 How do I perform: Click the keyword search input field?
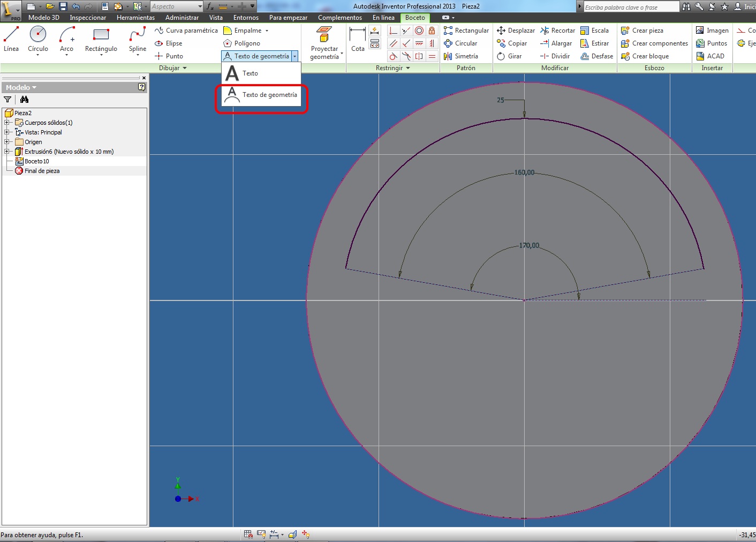point(631,7)
